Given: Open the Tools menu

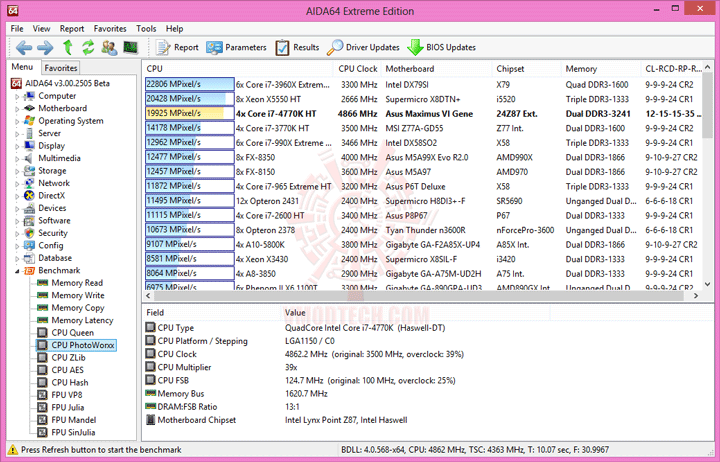Looking at the screenshot, I should tap(146, 28).
